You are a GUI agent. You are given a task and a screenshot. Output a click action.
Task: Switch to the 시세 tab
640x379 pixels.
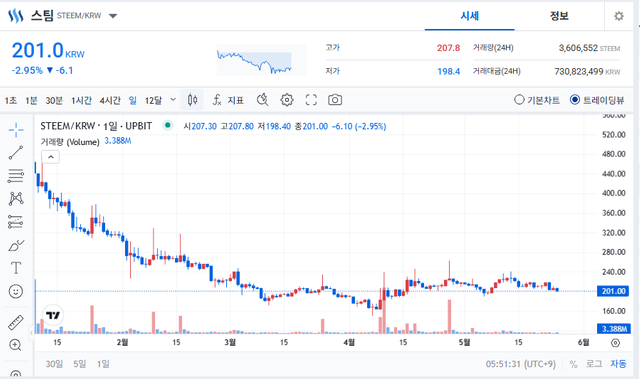(x=469, y=16)
